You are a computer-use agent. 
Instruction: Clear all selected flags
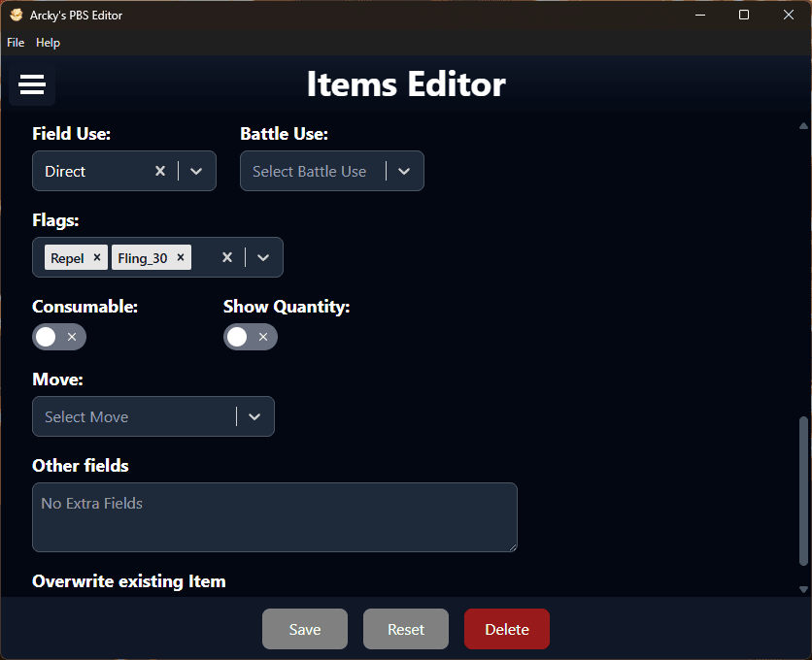(x=227, y=257)
